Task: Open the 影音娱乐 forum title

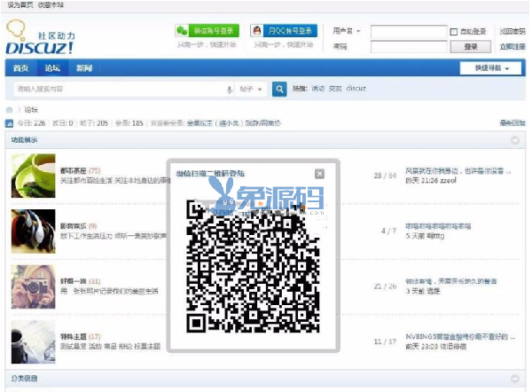Action: pyautogui.click(x=74, y=226)
